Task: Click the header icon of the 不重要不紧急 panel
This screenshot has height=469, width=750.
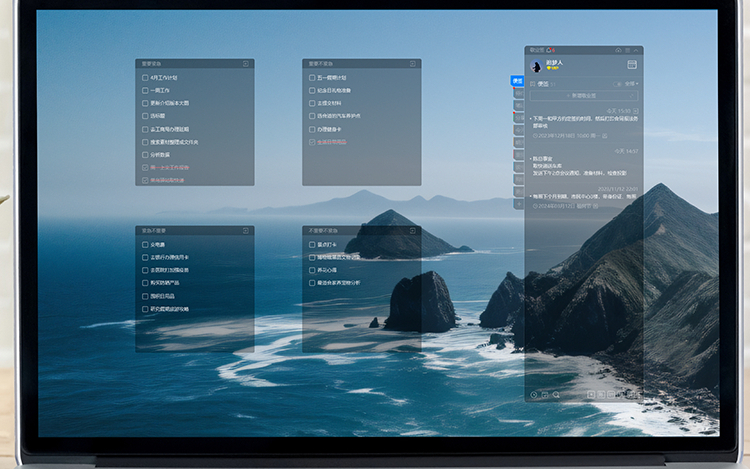Action: 413,230
